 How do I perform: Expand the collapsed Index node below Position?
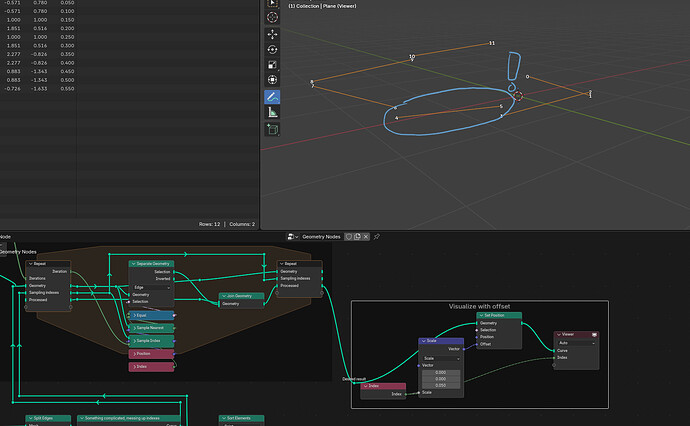pyautogui.click(x=134, y=366)
